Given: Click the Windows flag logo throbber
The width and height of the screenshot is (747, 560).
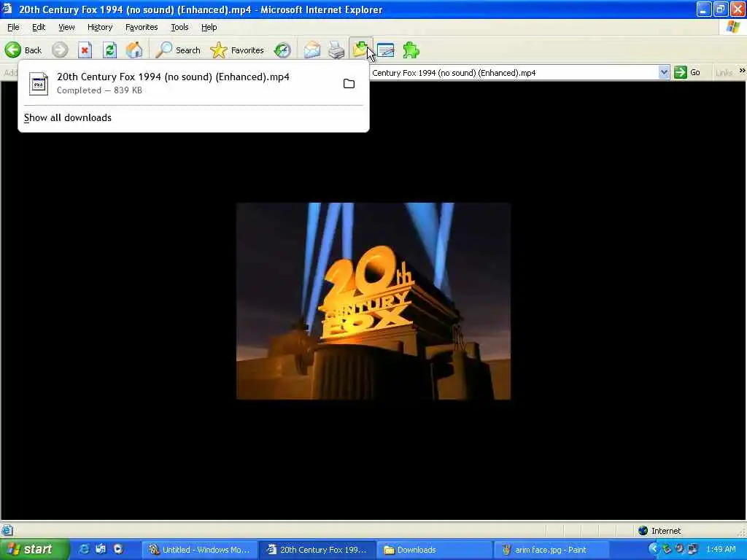Looking at the screenshot, I should tap(733, 27).
